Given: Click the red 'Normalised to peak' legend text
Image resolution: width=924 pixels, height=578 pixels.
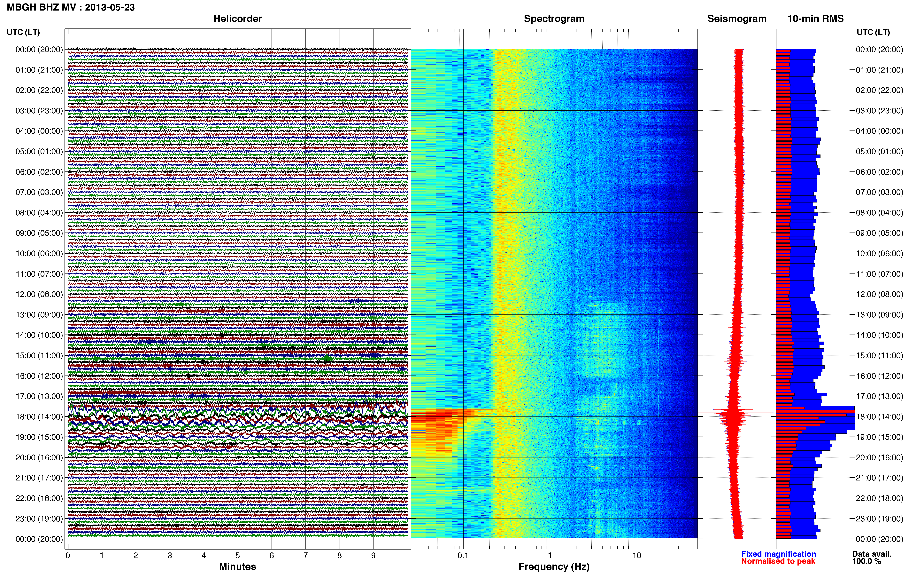Looking at the screenshot, I should (x=778, y=561).
